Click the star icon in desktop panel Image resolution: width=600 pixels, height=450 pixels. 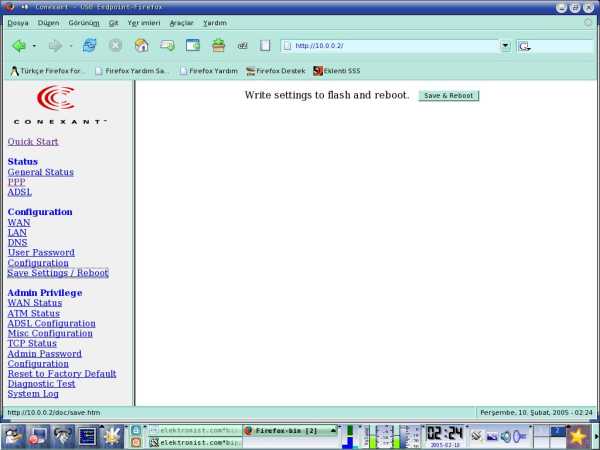578,436
